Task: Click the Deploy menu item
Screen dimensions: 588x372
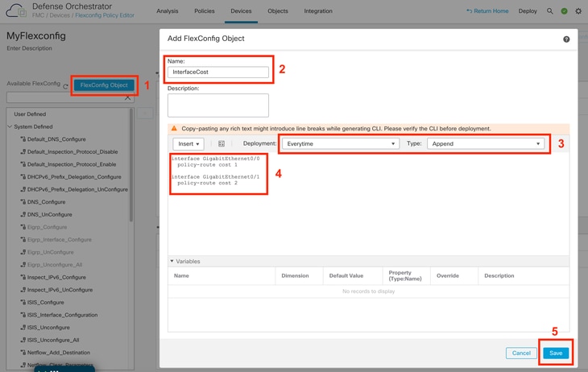Action: point(528,11)
